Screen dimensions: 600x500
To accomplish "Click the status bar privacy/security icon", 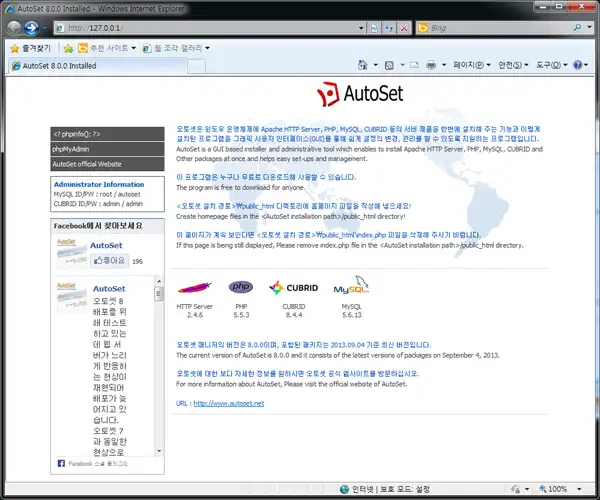I will 516,489.
